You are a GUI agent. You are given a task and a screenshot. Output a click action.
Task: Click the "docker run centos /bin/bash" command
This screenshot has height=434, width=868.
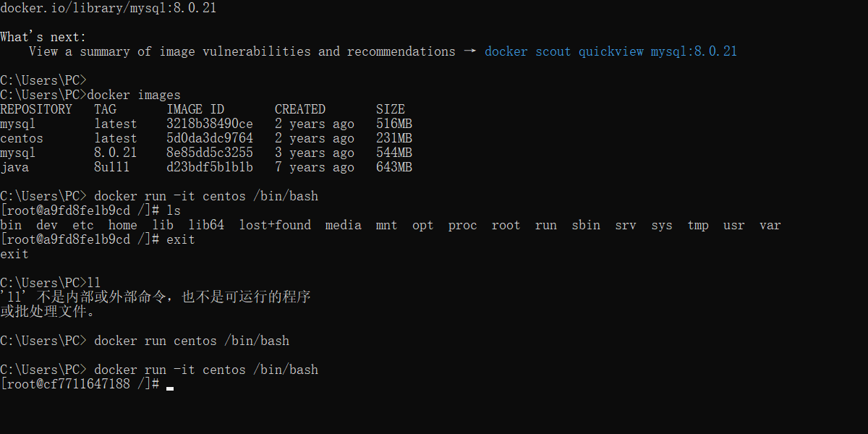[x=192, y=341]
